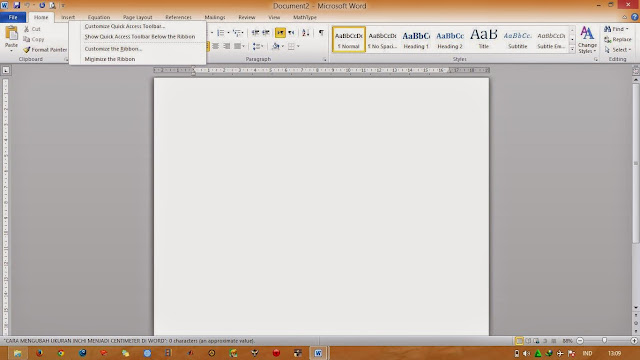This screenshot has width=640, height=360.
Task: Click the multilevel list icon
Action: pyautogui.click(x=237, y=33)
